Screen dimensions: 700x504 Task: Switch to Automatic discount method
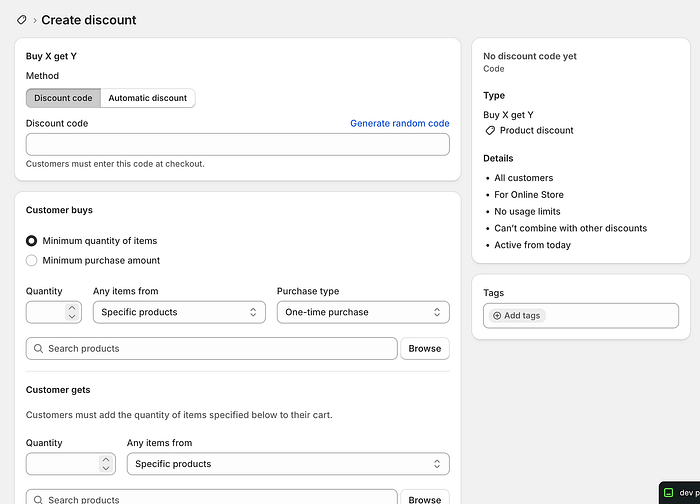click(148, 98)
